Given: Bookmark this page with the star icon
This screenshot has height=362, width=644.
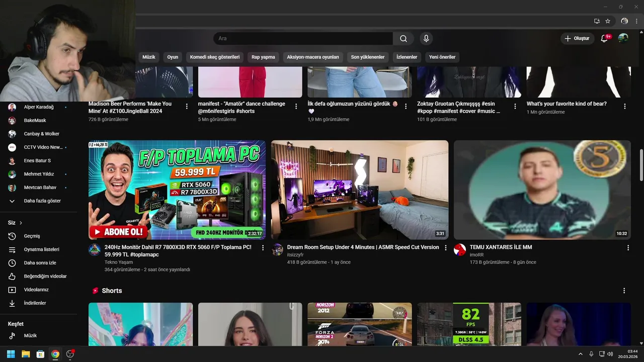Looking at the screenshot, I should pos(608,21).
